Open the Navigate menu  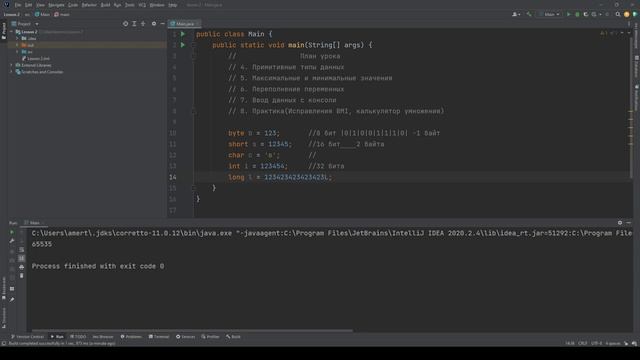click(x=56, y=5)
